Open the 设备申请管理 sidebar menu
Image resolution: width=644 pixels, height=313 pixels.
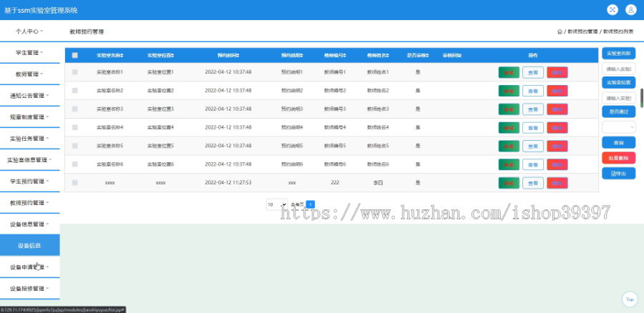click(x=29, y=267)
